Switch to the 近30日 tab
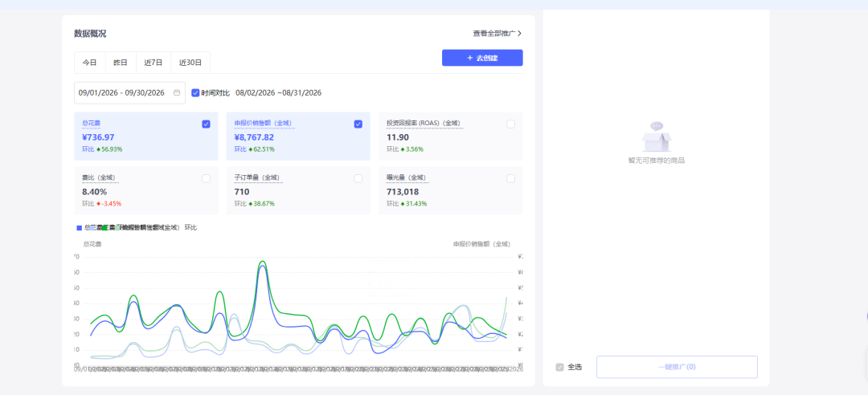Viewport: 868px width, 395px height. point(190,63)
